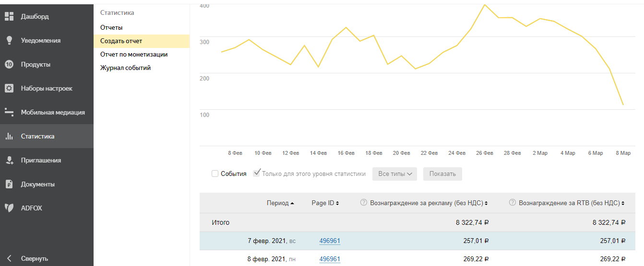Open 'Отчет по монетизации' menu item

tap(134, 55)
